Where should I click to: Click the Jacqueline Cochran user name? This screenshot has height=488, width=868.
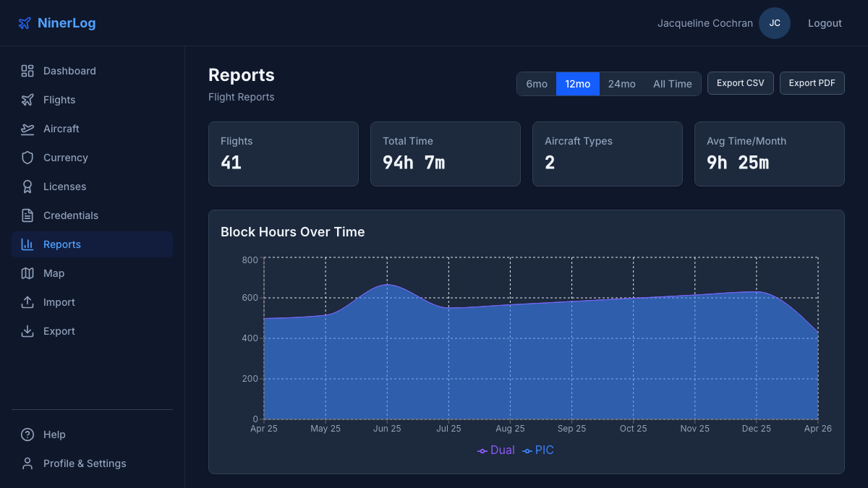(x=705, y=23)
